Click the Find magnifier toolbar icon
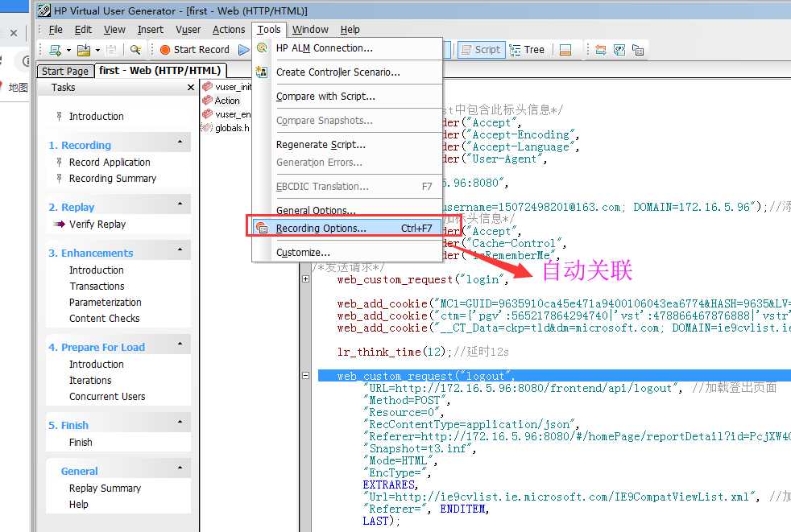Viewport: 791px width, 532px height. pos(135,49)
